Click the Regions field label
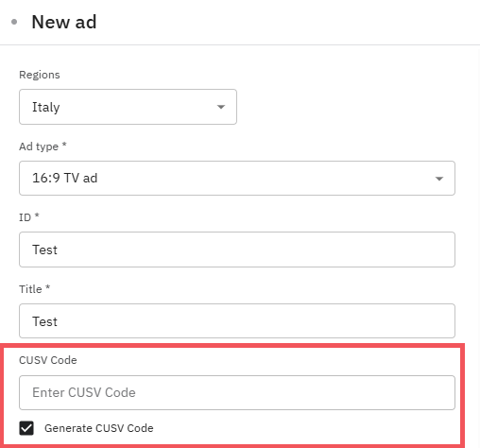Image resolution: width=480 pixels, height=448 pixels. click(40, 75)
